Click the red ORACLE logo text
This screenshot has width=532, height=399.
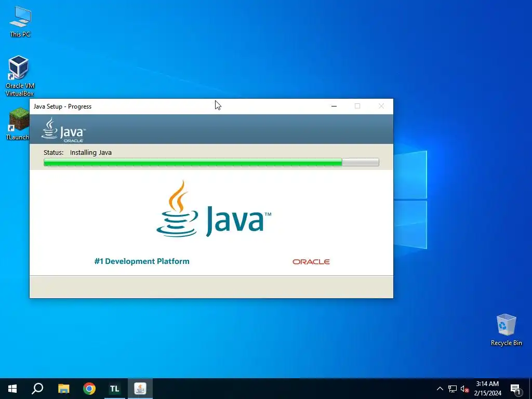(311, 262)
